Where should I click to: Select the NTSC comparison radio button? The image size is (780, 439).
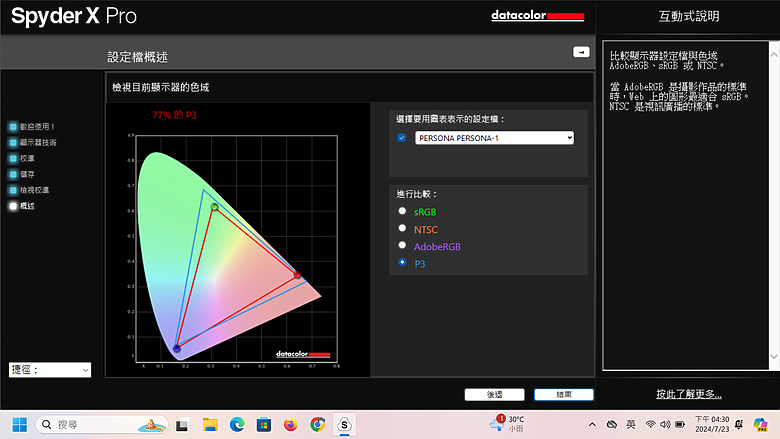[x=402, y=228]
